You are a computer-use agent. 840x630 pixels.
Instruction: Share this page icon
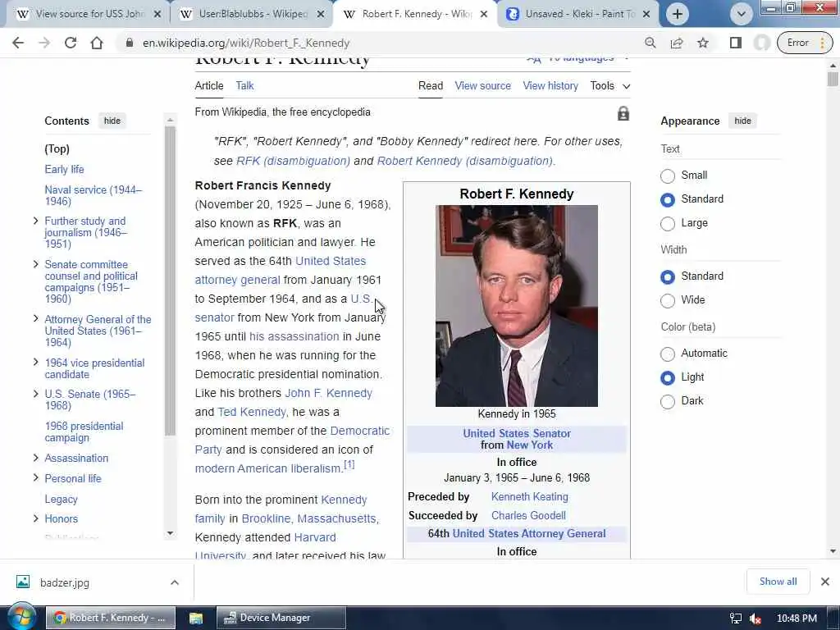point(677,43)
